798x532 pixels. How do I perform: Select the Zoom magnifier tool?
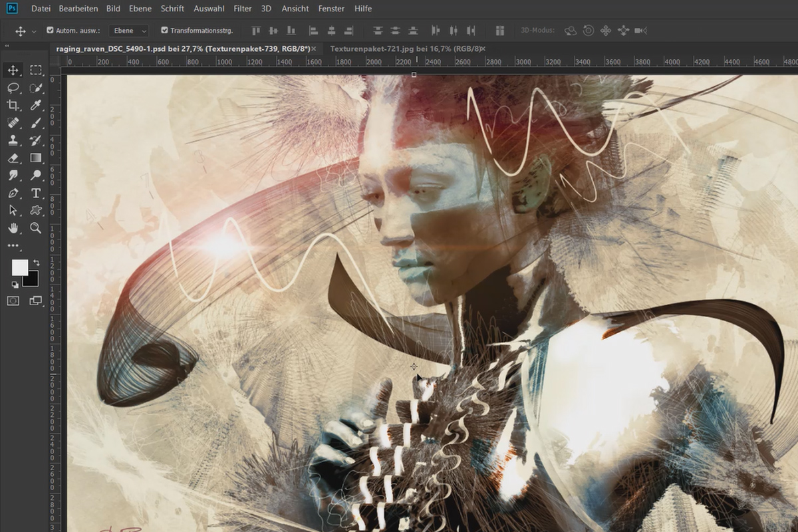click(36, 228)
